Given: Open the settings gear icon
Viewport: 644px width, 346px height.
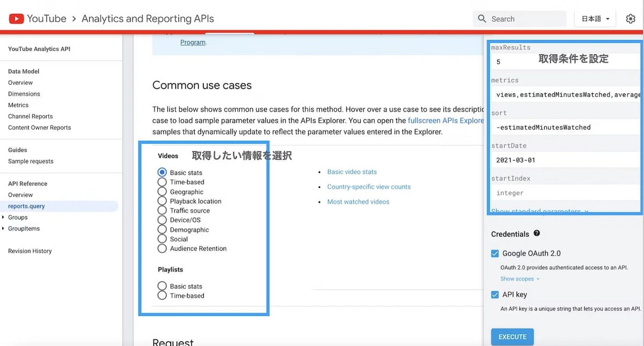Looking at the screenshot, I should tap(631, 19).
